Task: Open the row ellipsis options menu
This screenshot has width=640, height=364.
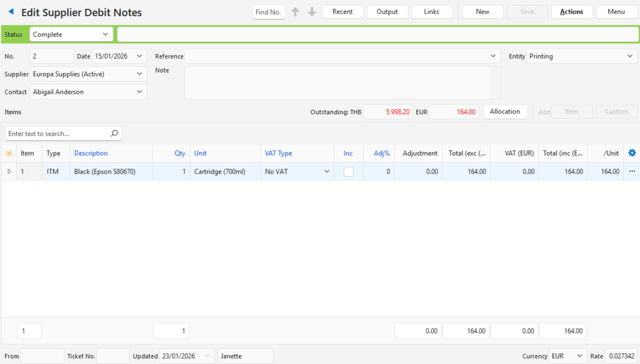Action: point(632,171)
